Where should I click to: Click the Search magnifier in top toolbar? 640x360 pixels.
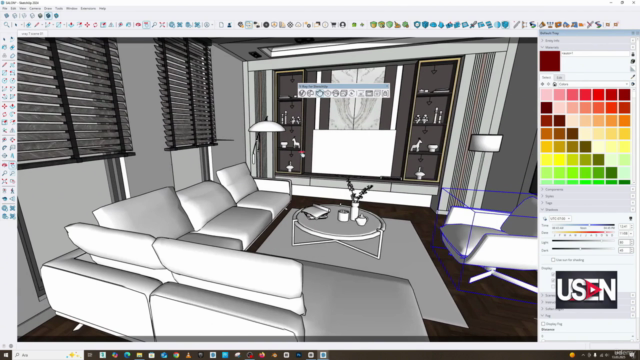(x=6, y=25)
